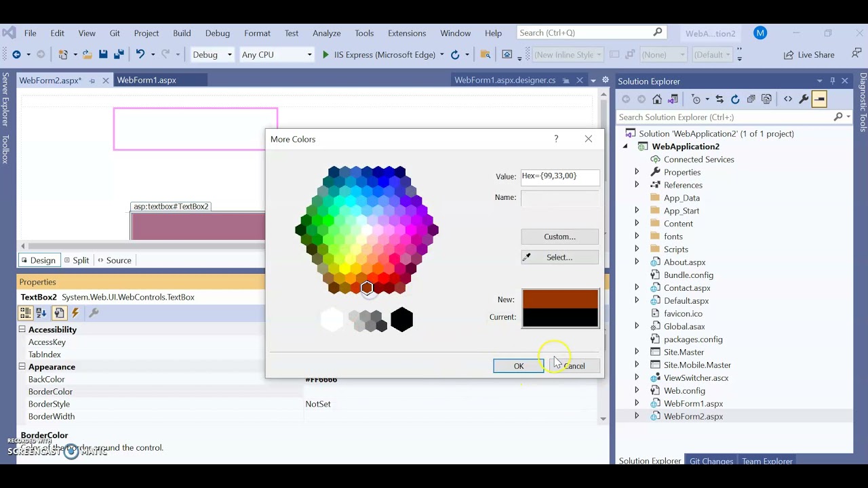Open the Team Explorer tab
868x488 pixels.
click(x=767, y=461)
